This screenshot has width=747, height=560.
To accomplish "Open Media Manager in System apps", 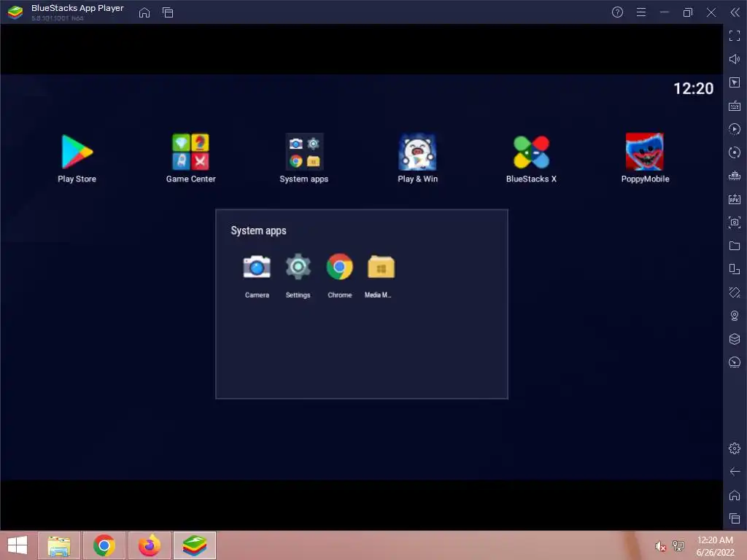I will pyautogui.click(x=381, y=267).
